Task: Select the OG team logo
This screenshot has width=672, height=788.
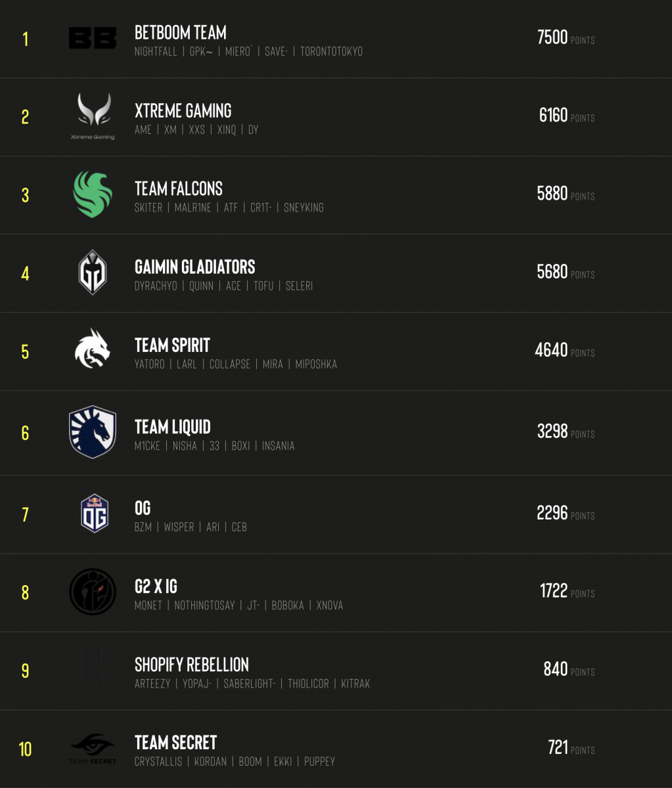Action: (x=94, y=513)
